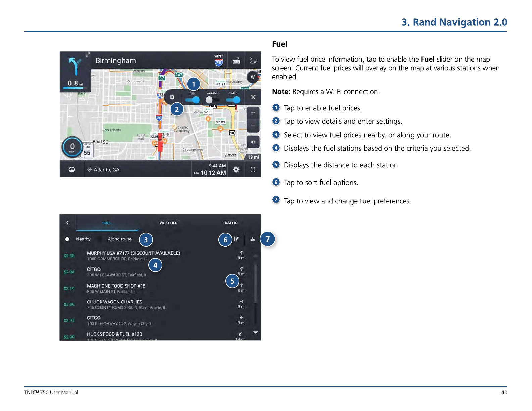
Task: Toggle the fuel slider on map
Action: (x=192, y=100)
